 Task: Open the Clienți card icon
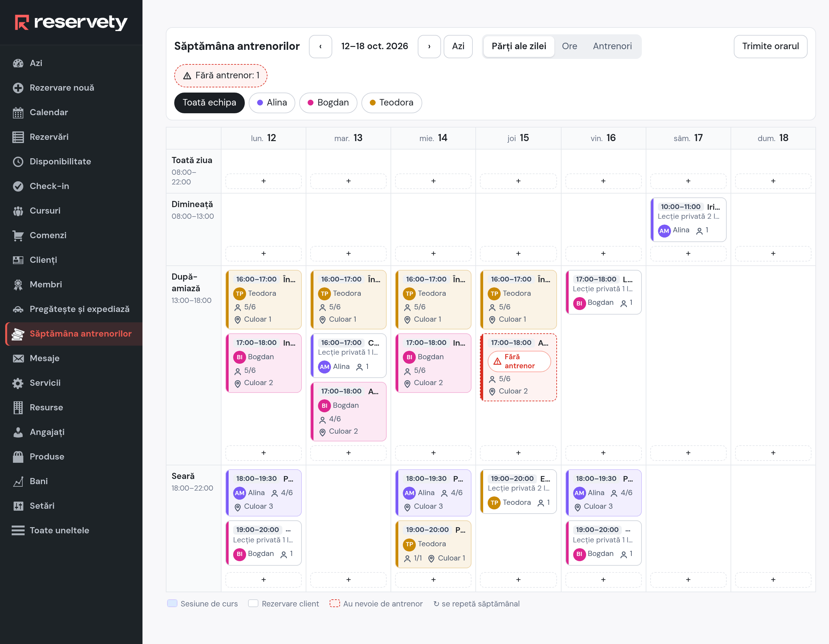(x=18, y=260)
